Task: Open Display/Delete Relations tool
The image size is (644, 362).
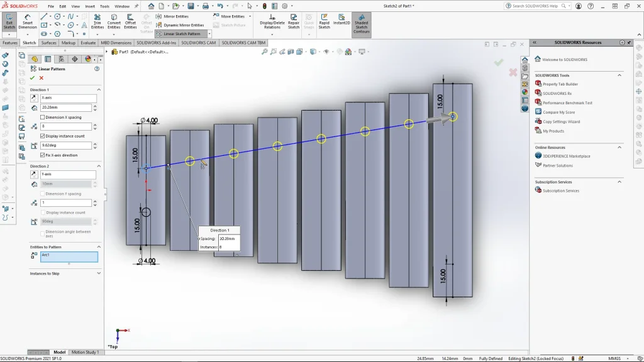Action: click(272, 21)
